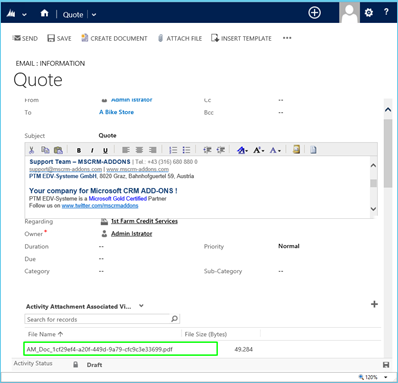The image size is (398, 383).
Task: Open the dropdown next to the CRM logo
Action: (x=24, y=15)
